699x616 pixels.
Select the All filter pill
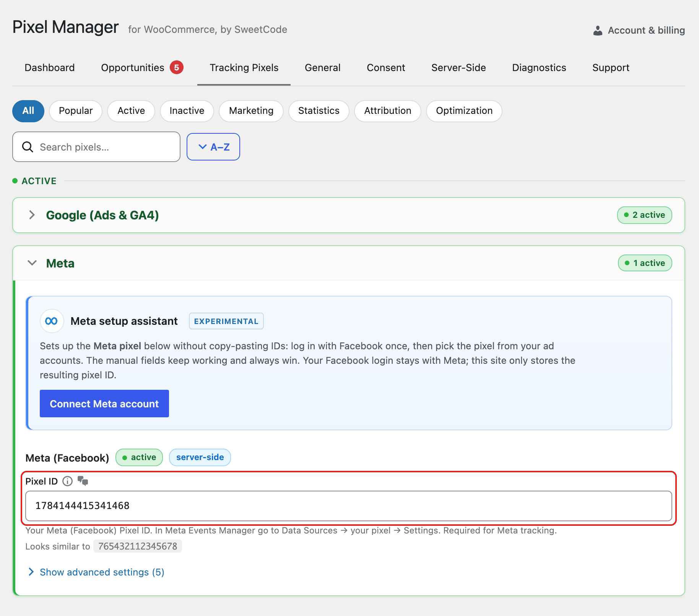coord(28,111)
